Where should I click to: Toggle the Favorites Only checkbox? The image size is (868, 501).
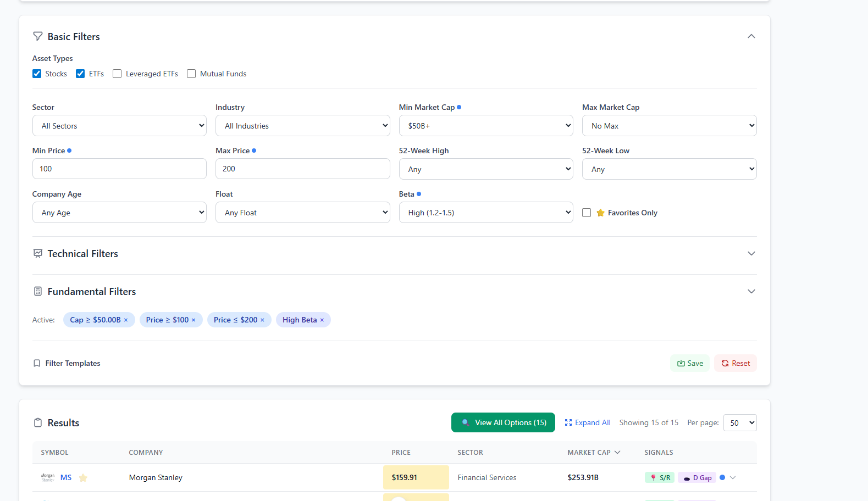point(587,213)
